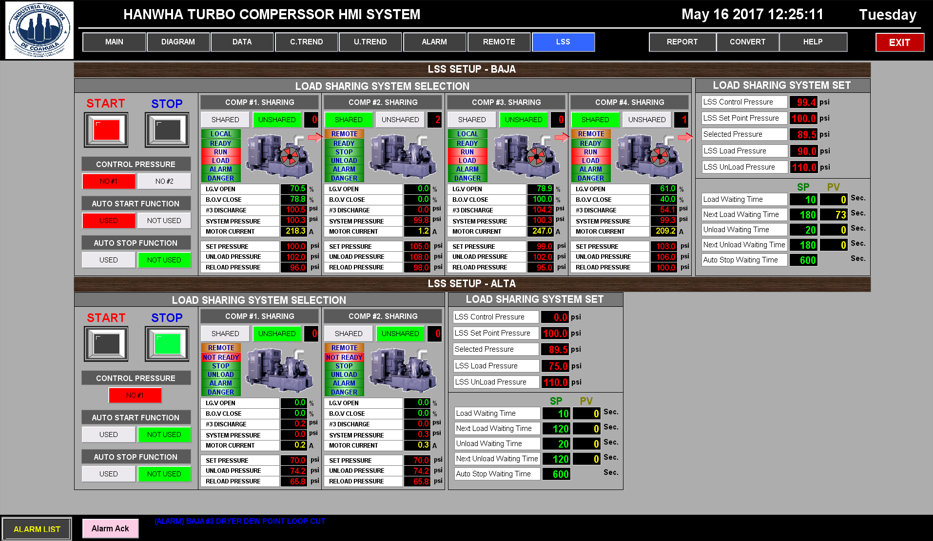Set BAJA COMP #2 to UNSHARED
Viewport: 933px width, 541px height.
click(x=400, y=120)
